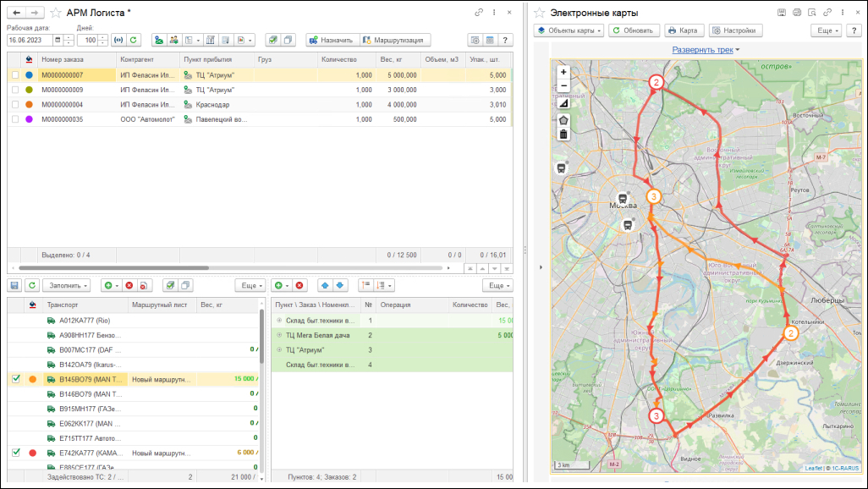Zoom out on the map
This screenshot has height=489, width=868.
(563, 86)
